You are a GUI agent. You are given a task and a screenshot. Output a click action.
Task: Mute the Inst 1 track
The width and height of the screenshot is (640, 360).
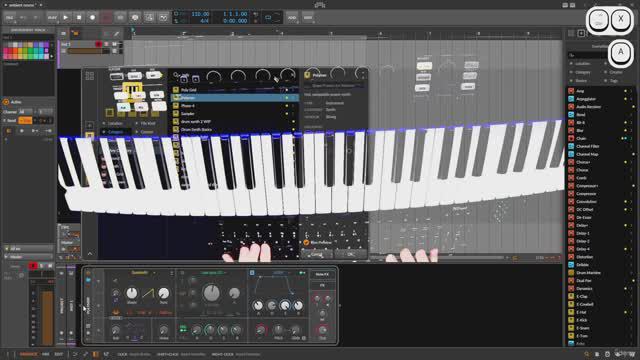coord(114,44)
